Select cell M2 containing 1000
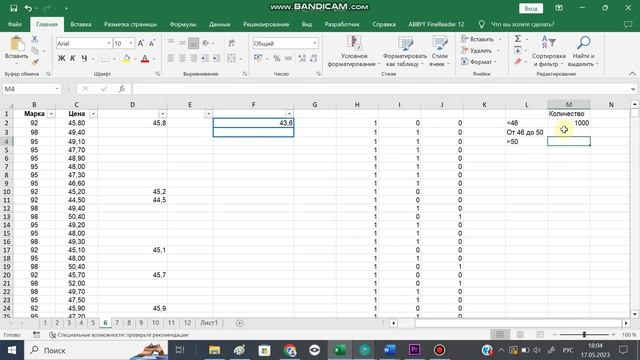 click(x=569, y=123)
